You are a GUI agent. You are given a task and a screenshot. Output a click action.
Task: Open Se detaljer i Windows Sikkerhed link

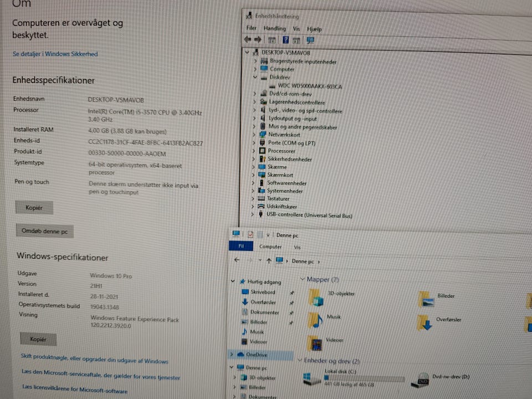pos(55,54)
